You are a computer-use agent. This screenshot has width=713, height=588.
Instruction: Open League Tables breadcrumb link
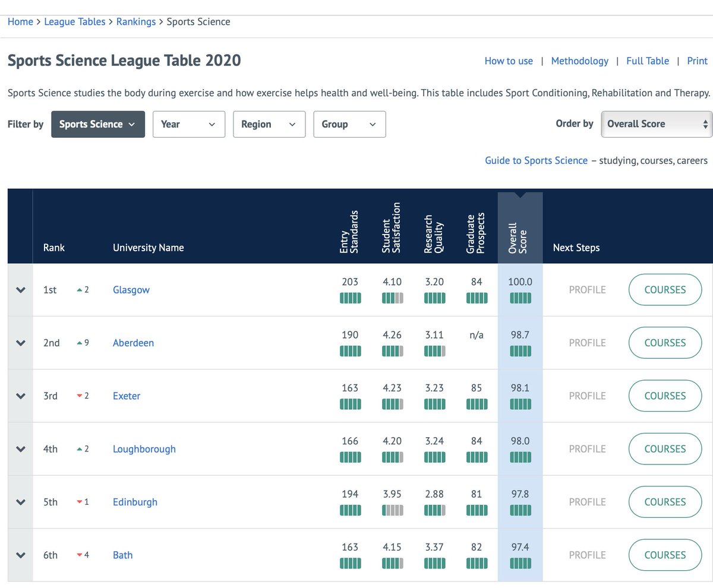tap(75, 22)
